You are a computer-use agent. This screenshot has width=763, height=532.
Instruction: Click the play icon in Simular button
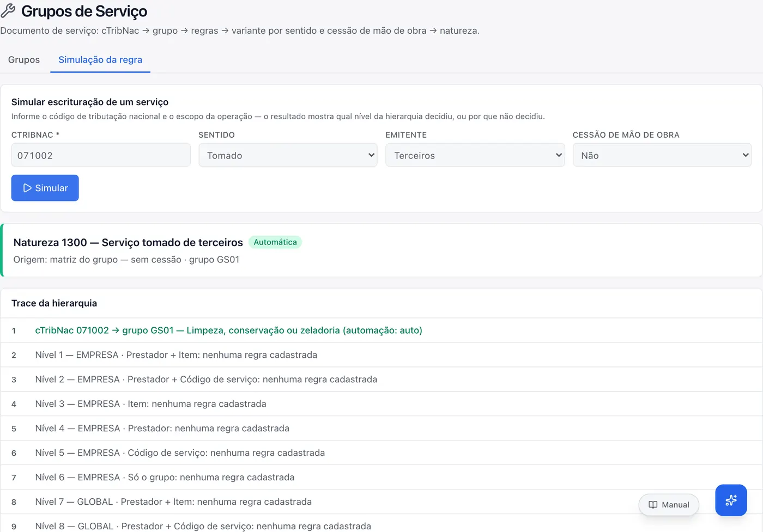27,188
